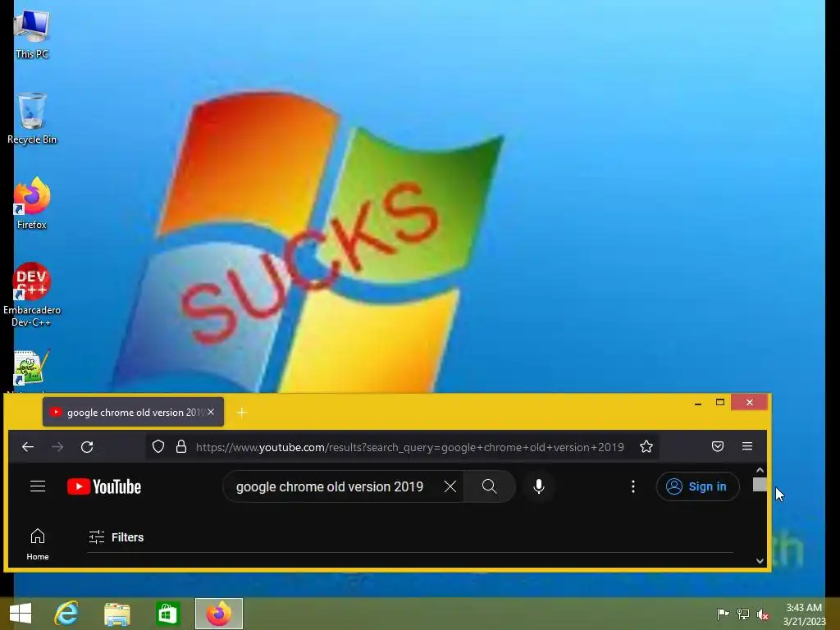Minimize the Firefox window
Screen dimensions: 840x630
(x=698, y=403)
